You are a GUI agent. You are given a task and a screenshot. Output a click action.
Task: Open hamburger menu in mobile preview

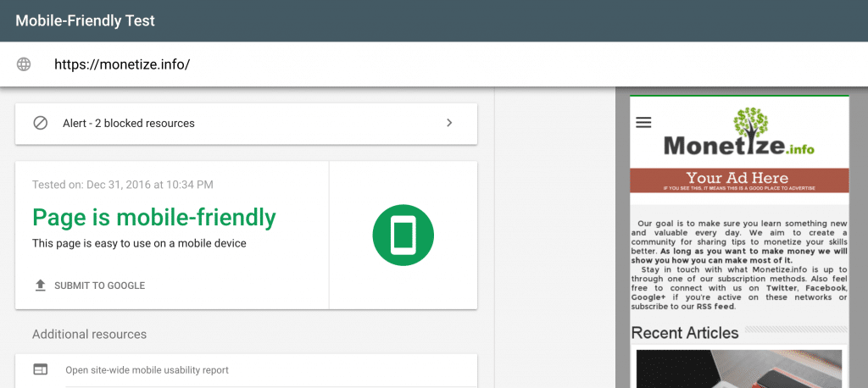643,122
